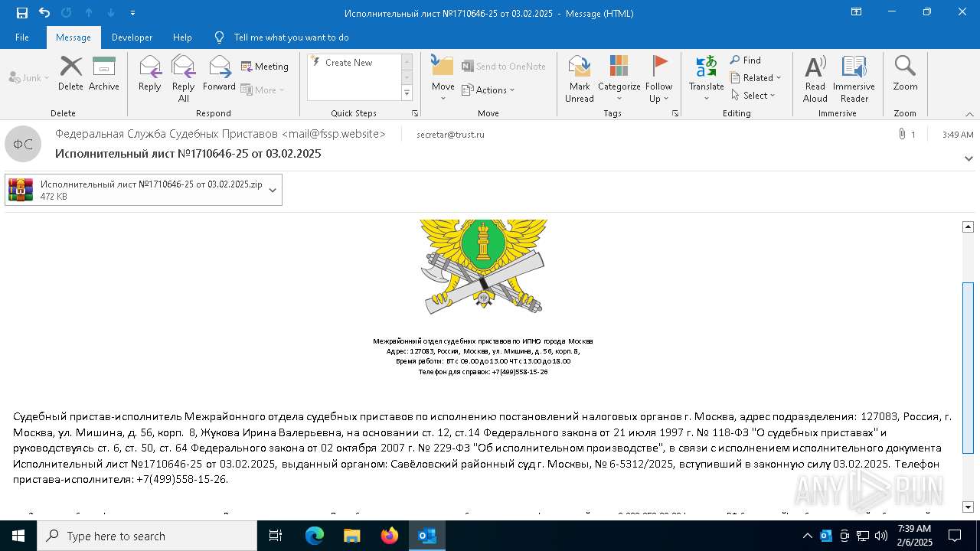Screen dimensions: 980x551
Task: Click the scrollbar up arrow in the message
Action: coord(968,227)
